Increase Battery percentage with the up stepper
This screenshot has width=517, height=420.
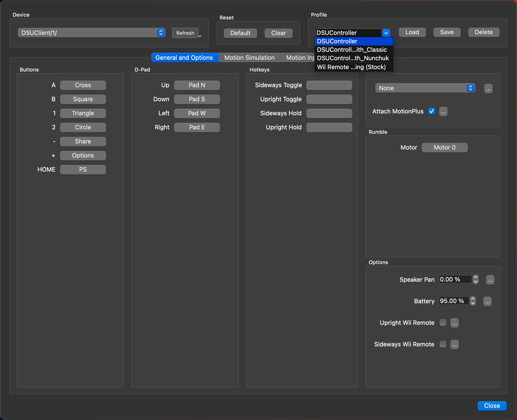click(473, 298)
